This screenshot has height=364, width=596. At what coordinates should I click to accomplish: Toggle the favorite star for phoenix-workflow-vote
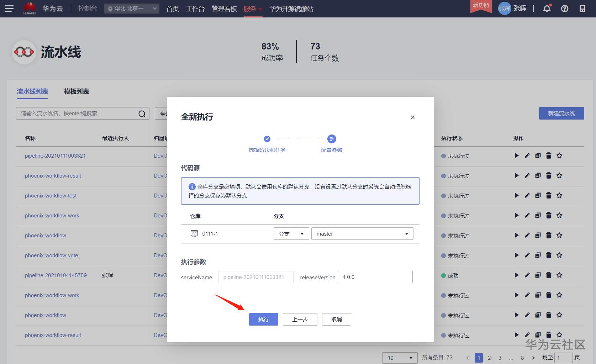[559, 255]
